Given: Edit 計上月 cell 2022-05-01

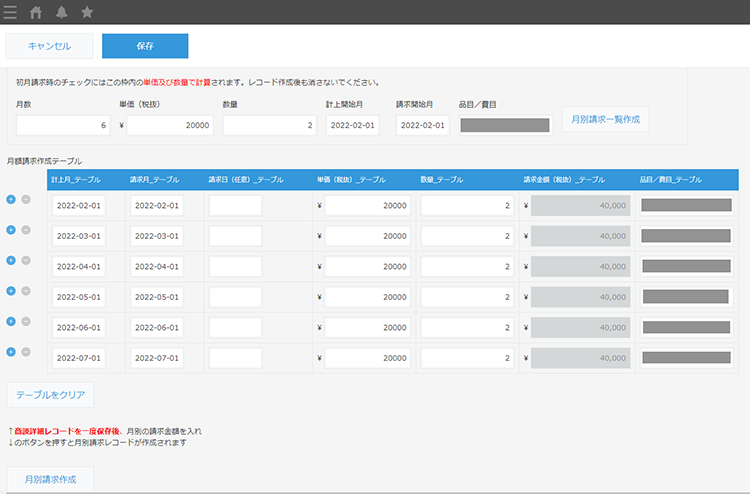Looking at the screenshot, I should (x=79, y=297).
